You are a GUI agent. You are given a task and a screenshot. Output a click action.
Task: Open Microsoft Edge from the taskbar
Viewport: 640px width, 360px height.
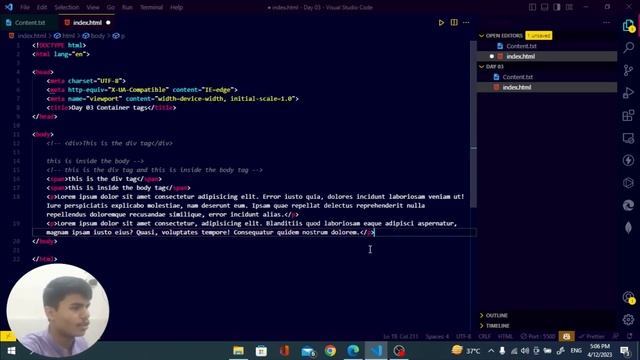pos(353,351)
